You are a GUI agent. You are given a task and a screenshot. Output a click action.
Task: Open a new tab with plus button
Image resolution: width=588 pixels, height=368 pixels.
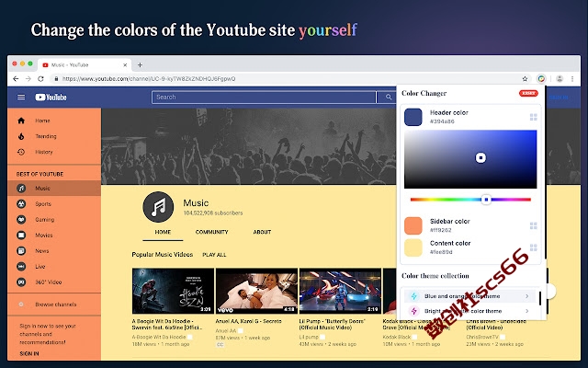point(140,65)
